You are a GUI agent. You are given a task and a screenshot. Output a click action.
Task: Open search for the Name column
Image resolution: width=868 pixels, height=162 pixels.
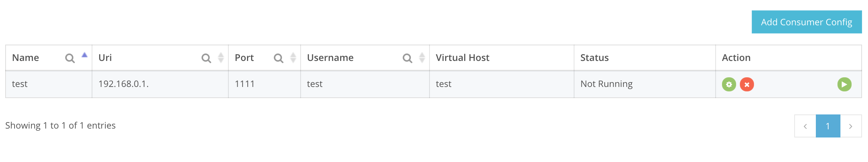pyautogui.click(x=70, y=58)
